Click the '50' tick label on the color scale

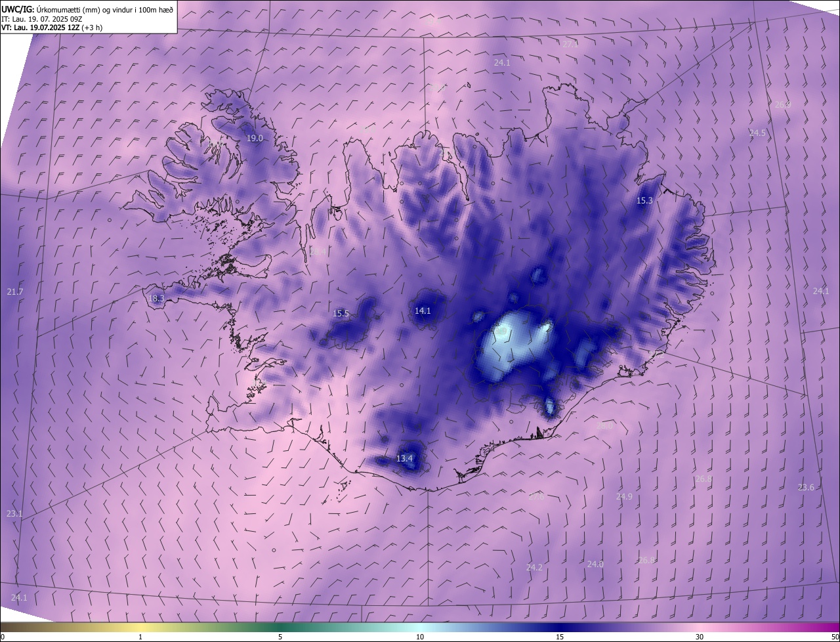point(835,637)
